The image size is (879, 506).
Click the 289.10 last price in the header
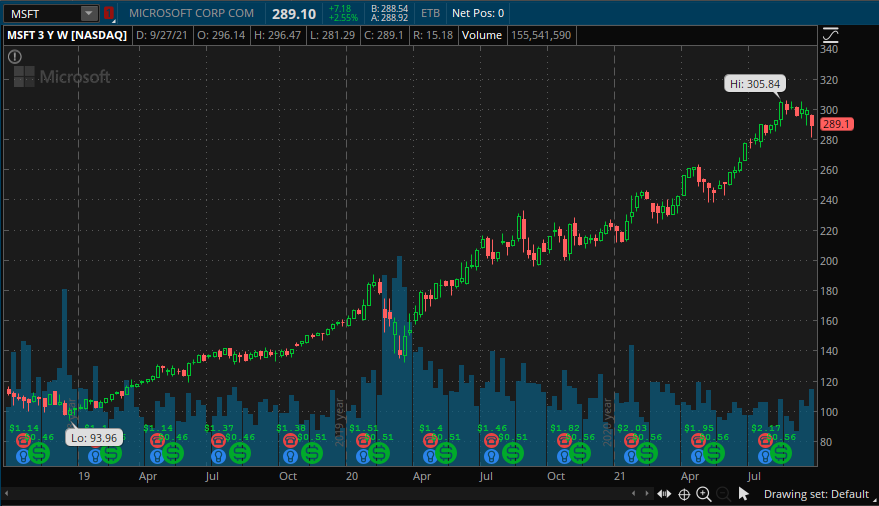pyautogui.click(x=294, y=13)
